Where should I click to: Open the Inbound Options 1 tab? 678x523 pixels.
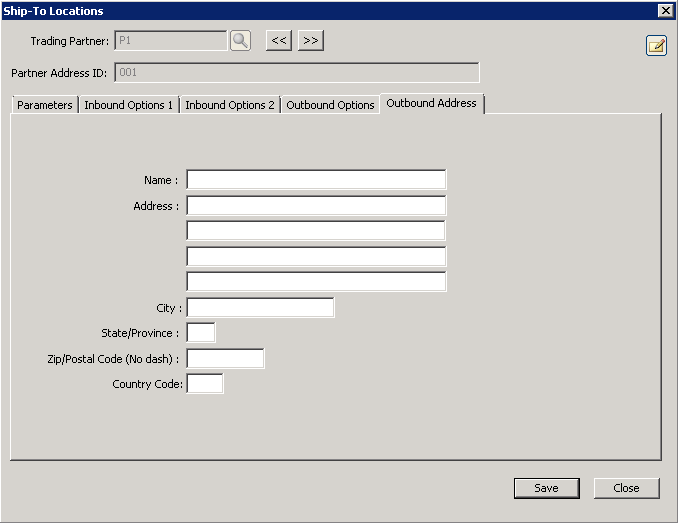129,105
